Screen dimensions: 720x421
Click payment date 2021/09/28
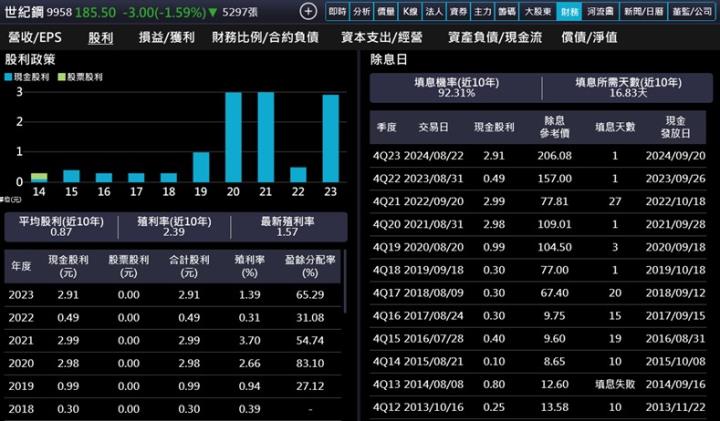[675, 225]
